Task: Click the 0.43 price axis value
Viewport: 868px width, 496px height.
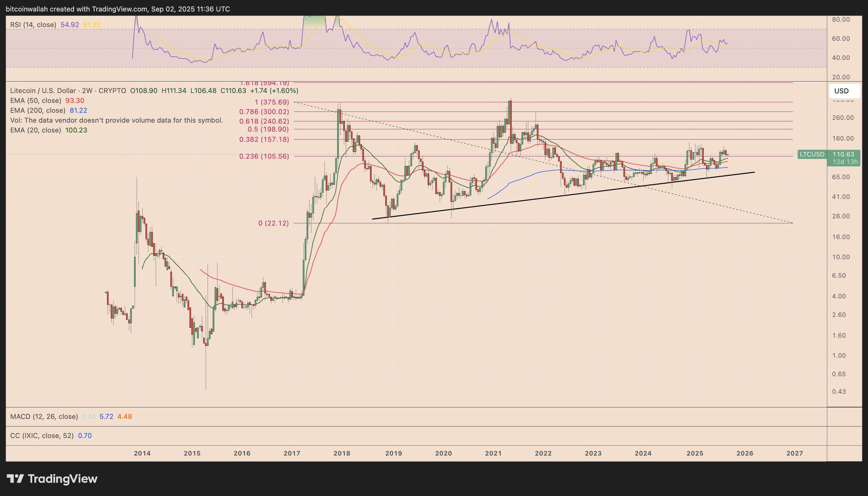Action: pyautogui.click(x=839, y=392)
